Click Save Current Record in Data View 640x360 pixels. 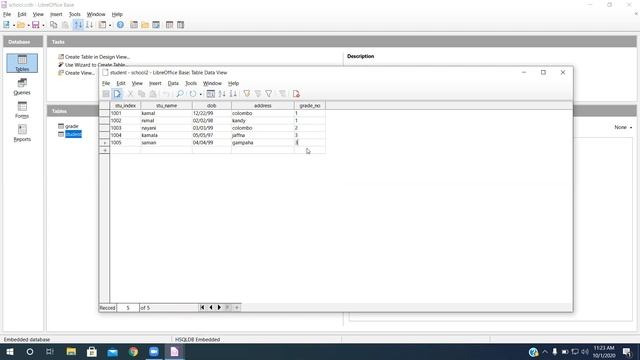(x=106, y=94)
